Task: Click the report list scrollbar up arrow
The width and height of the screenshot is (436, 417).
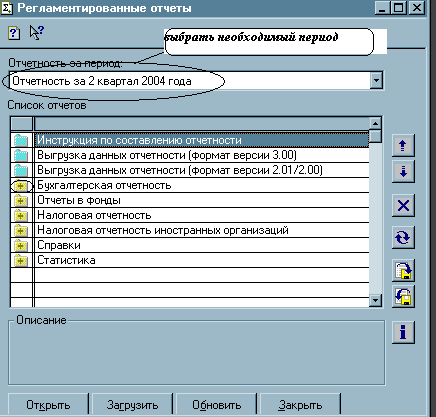Action: tap(376, 124)
